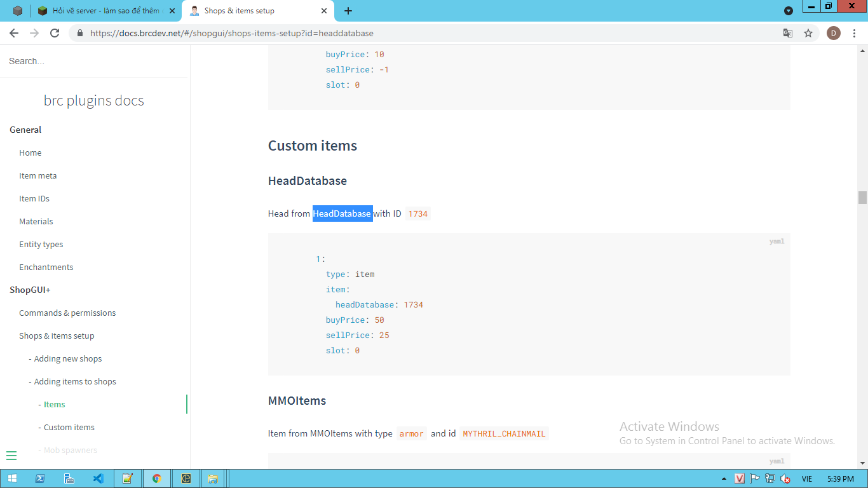The image size is (868, 488).
Task: Open a new browser tab
Action: tap(348, 11)
